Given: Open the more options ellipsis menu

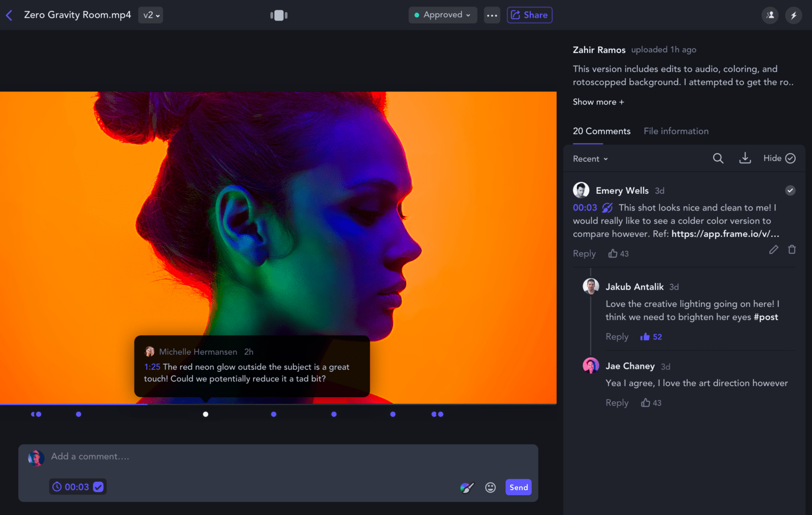Looking at the screenshot, I should [491, 15].
